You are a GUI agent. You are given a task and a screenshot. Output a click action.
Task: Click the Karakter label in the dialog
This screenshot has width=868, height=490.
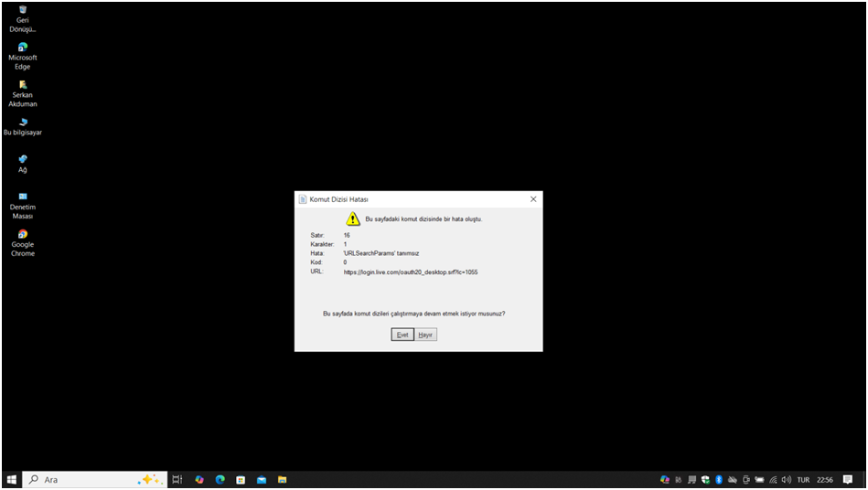pyautogui.click(x=322, y=244)
